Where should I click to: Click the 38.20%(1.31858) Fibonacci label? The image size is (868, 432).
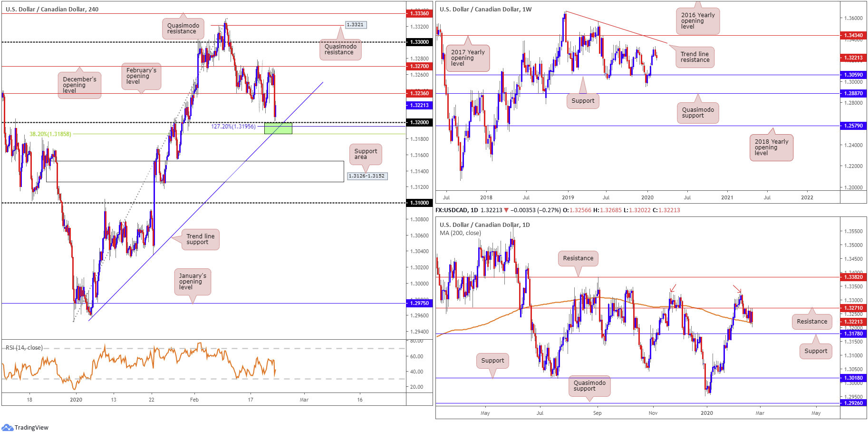pos(50,134)
